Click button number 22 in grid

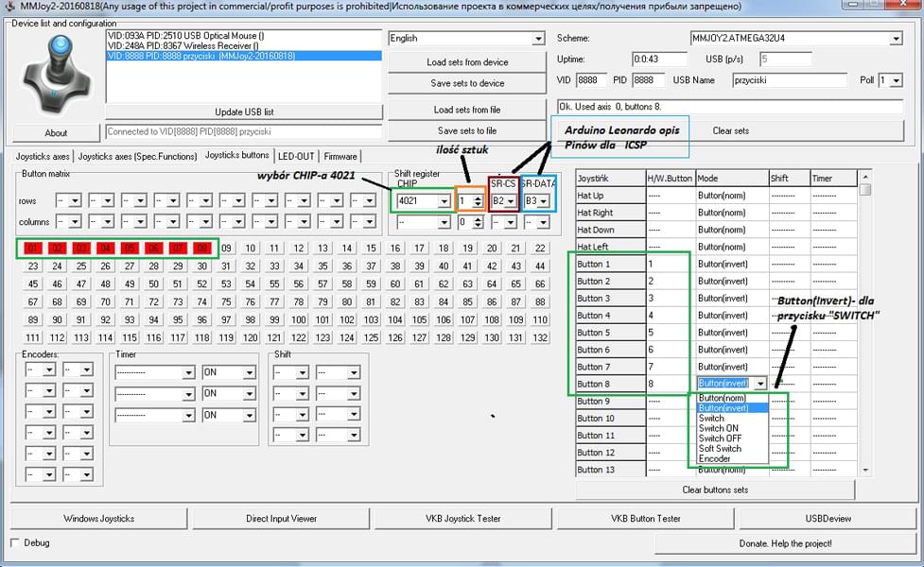click(540, 249)
